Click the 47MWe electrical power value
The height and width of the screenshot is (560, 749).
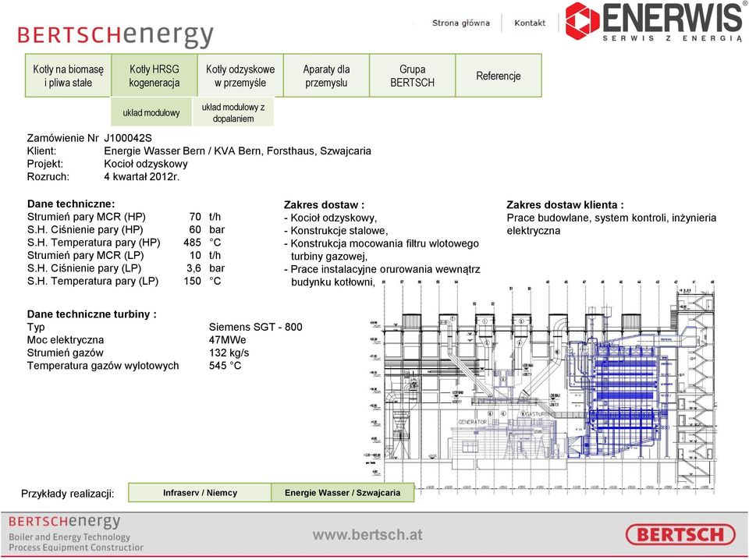pos(227,340)
